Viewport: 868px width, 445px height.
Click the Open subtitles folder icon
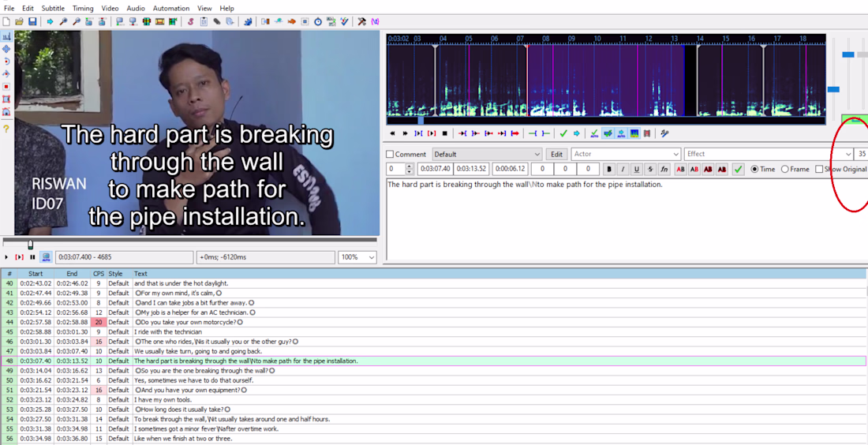click(20, 21)
